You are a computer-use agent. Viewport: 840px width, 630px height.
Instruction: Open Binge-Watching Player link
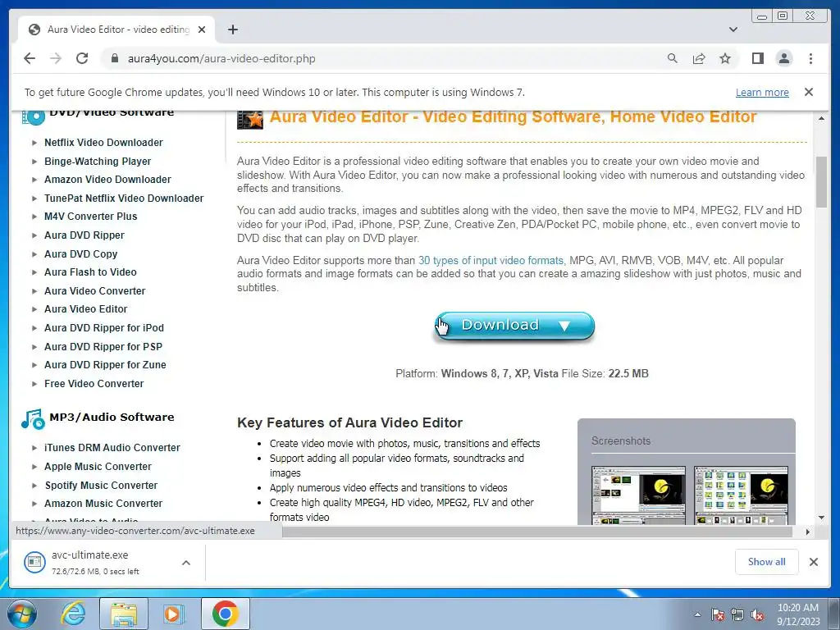[98, 162]
